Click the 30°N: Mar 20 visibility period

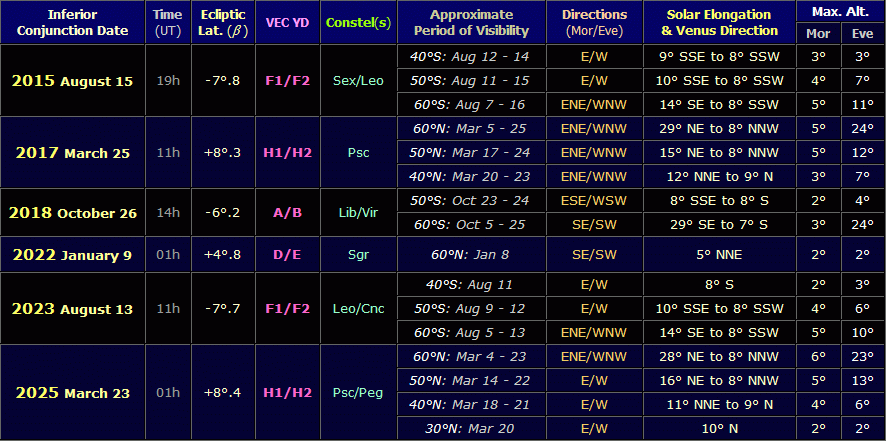[470, 429]
